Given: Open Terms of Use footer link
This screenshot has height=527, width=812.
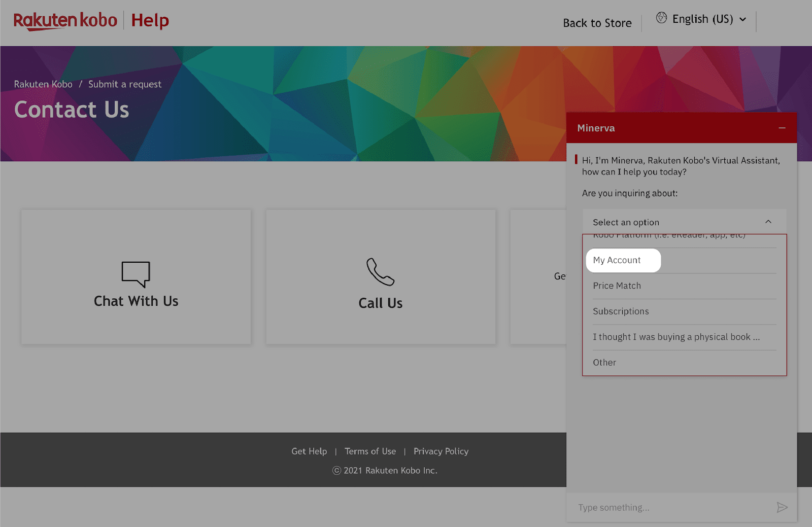Looking at the screenshot, I should point(370,451).
